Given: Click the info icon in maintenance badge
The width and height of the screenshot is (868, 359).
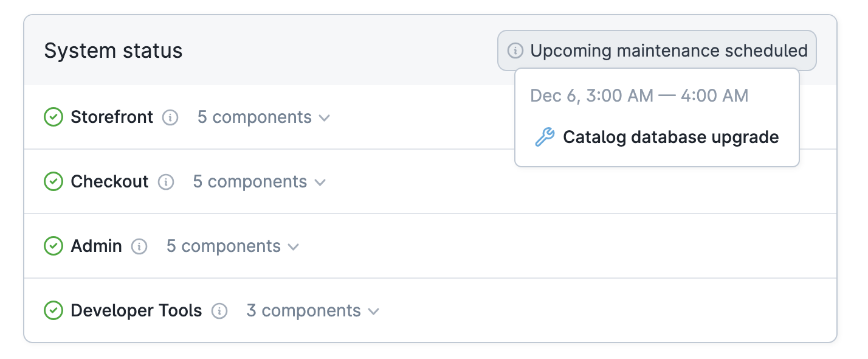Looking at the screenshot, I should 515,51.
